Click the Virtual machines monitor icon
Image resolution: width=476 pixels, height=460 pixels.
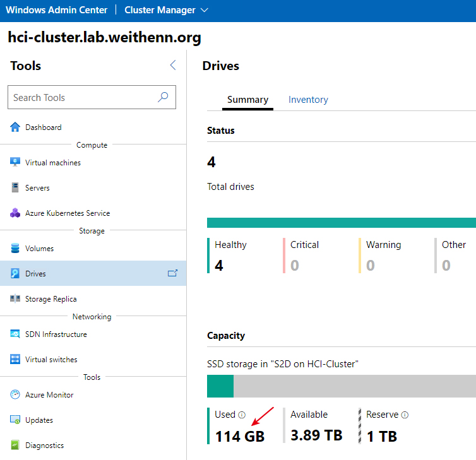pos(15,162)
